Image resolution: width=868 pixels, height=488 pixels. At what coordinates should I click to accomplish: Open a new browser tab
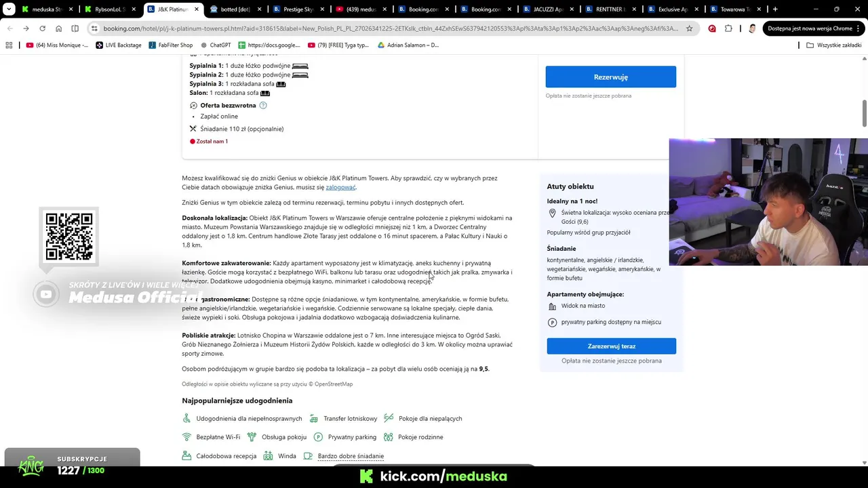[775, 9]
